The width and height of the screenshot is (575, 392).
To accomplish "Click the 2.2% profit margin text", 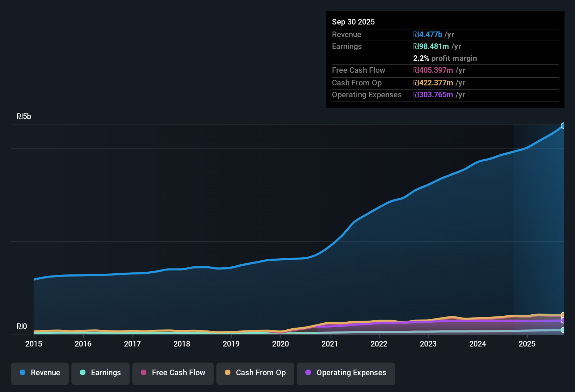I will 445,58.
